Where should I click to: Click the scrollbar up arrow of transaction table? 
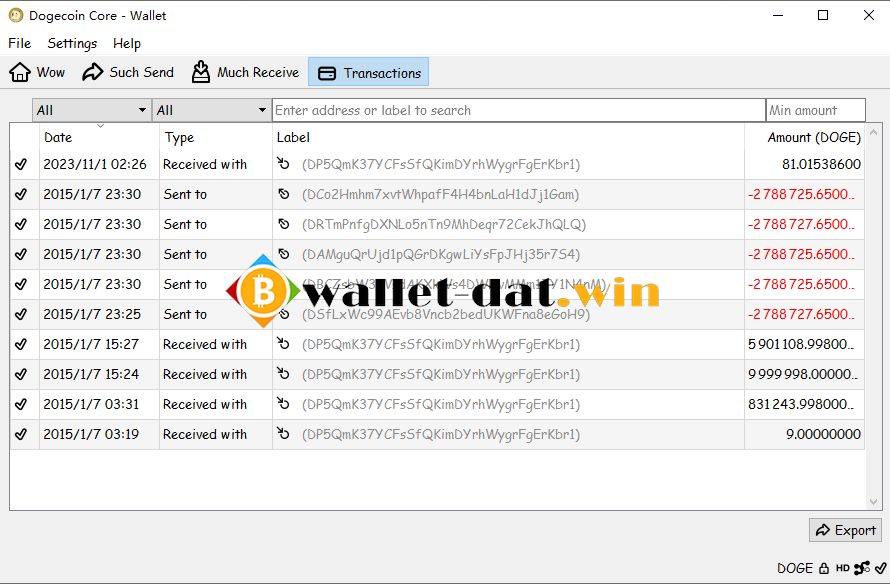874,132
